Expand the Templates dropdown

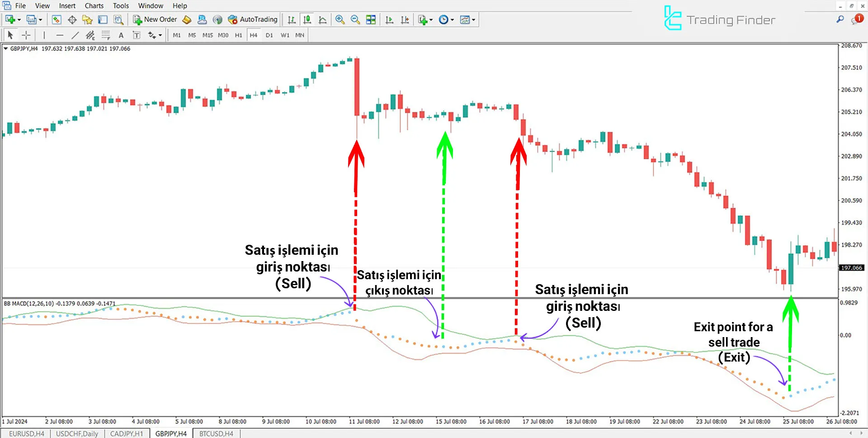466,19
